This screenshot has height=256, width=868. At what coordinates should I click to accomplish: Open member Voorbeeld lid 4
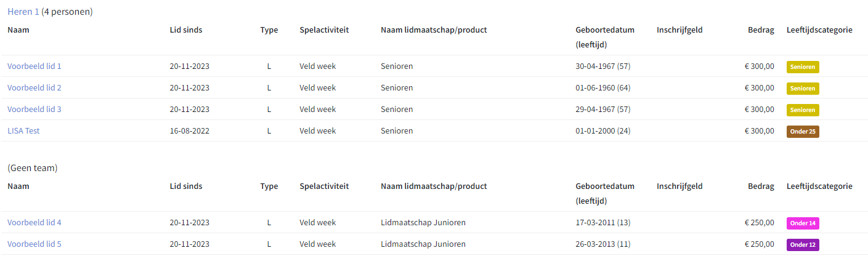click(34, 223)
